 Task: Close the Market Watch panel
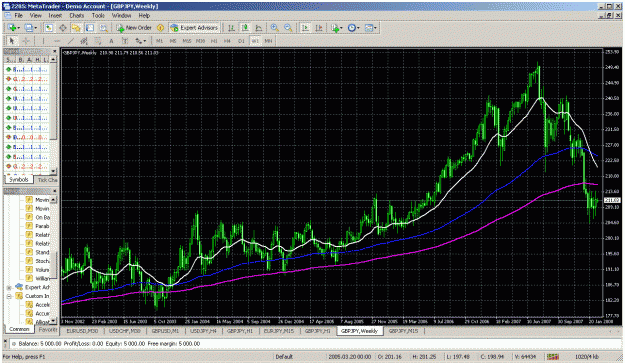tap(55, 51)
